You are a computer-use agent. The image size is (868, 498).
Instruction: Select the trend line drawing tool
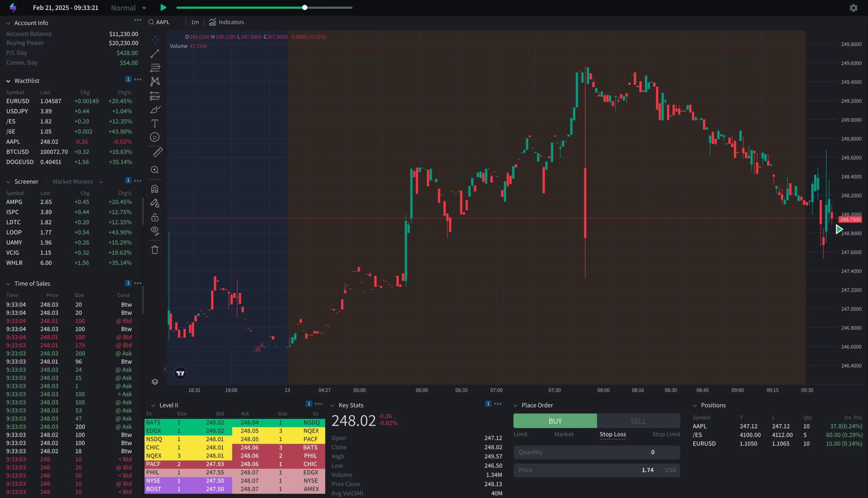point(155,53)
